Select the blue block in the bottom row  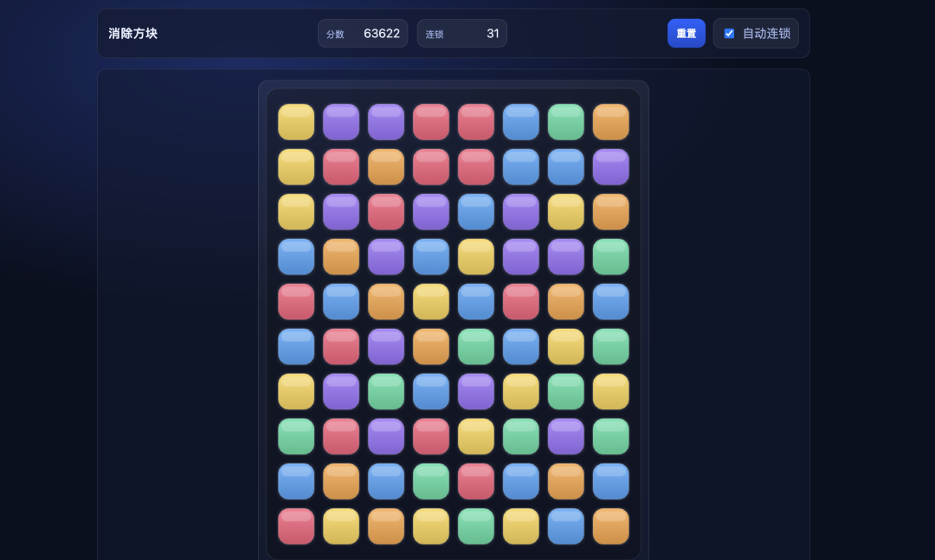[x=566, y=526]
